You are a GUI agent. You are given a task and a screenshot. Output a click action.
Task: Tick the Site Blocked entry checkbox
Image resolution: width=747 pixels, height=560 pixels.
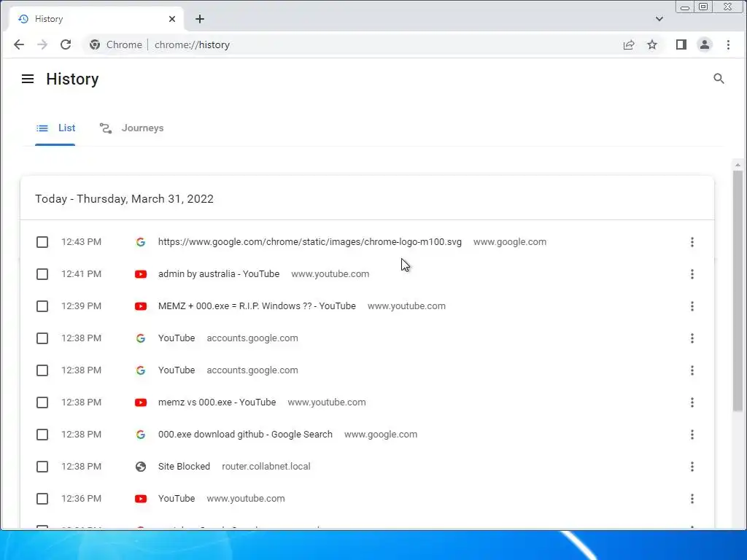click(x=42, y=467)
